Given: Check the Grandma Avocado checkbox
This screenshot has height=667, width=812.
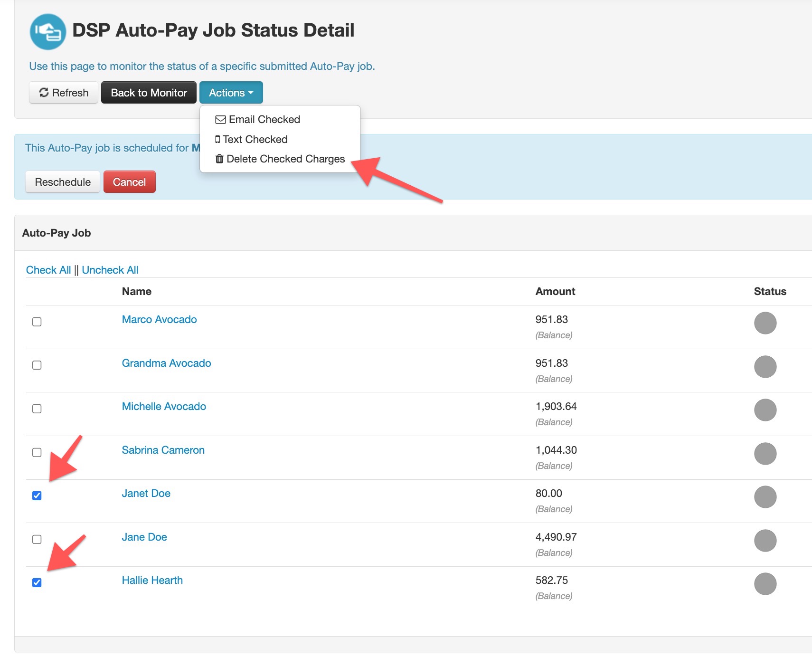Looking at the screenshot, I should coord(37,365).
